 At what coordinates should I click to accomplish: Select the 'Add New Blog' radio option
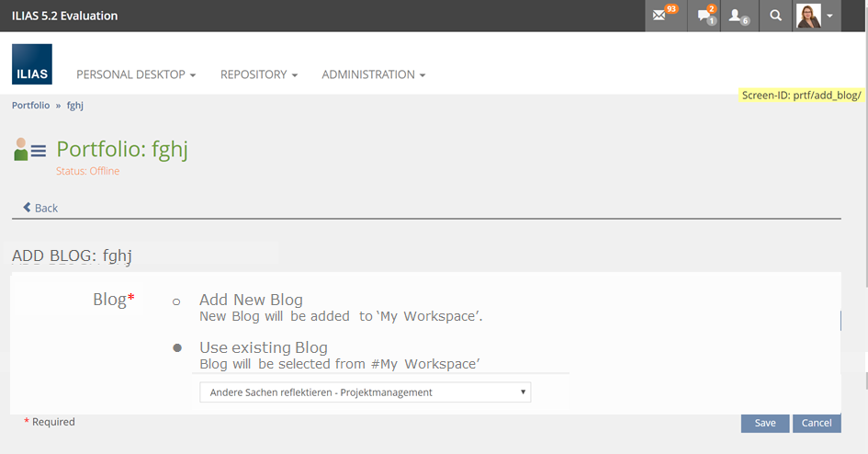[176, 301]
